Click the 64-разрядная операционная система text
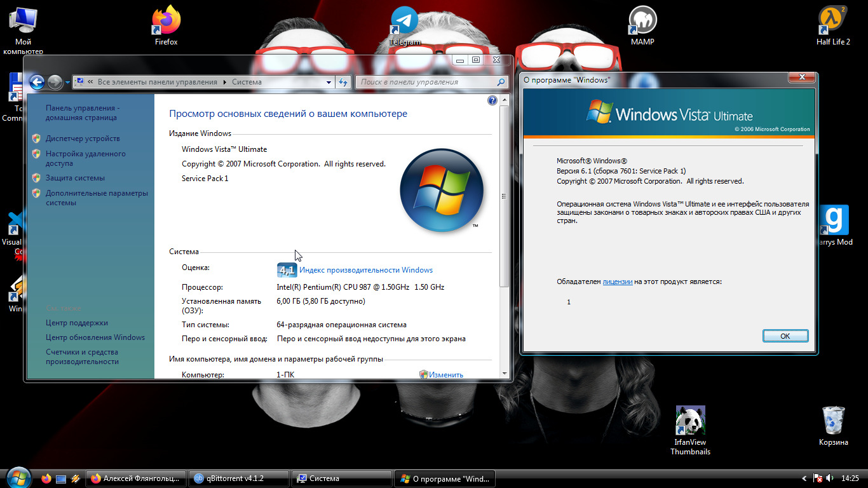Screen dimensions: 868x488 click(341, 325)
